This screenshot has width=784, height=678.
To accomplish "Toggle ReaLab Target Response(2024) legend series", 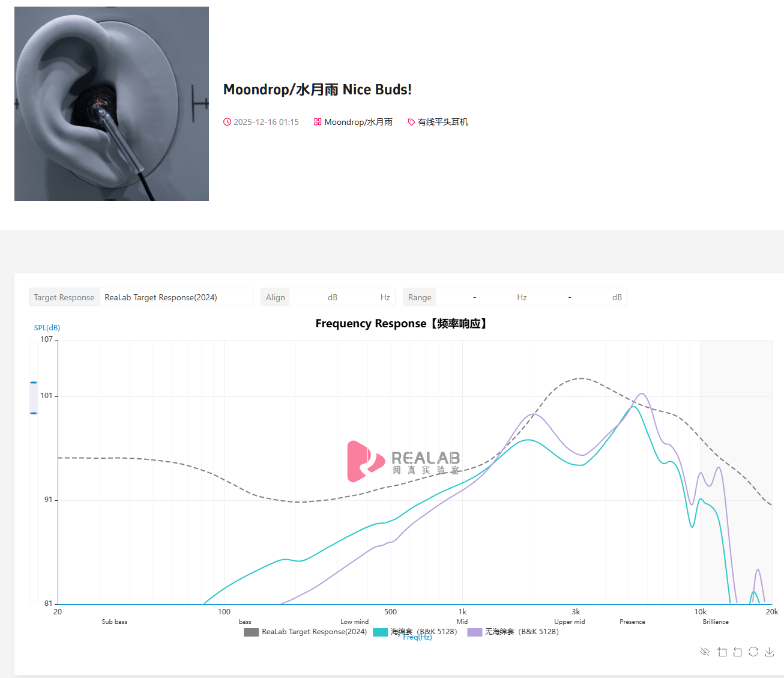I will [306, 632].
